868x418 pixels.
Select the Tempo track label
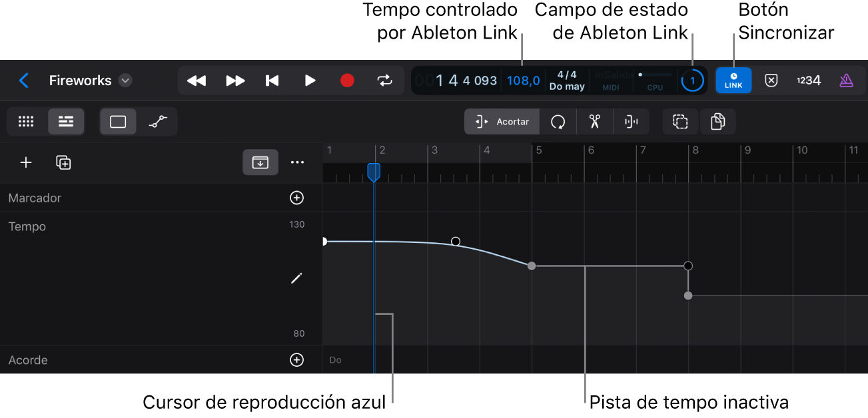(x=27, y=226)
